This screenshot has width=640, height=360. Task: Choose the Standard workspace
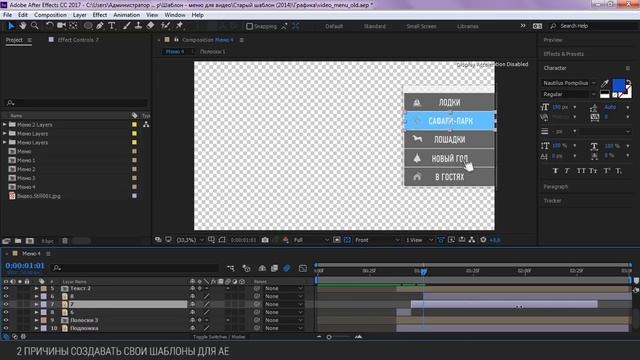tap(374, 26)
